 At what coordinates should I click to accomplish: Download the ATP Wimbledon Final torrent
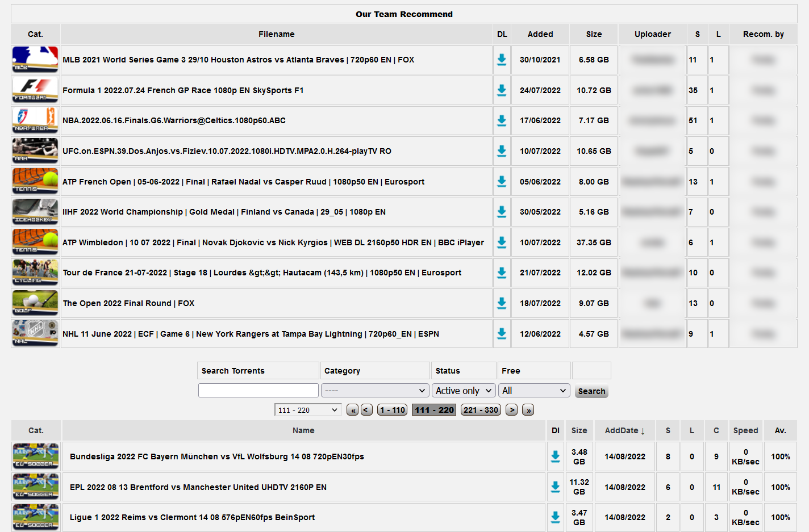pyautogui.click(x=502, y=242)
